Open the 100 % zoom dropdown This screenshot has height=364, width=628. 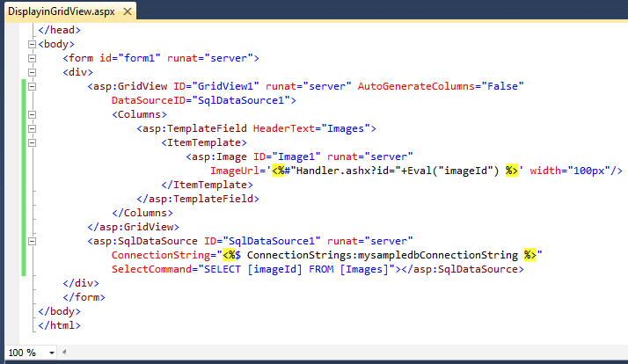[52, 353]
